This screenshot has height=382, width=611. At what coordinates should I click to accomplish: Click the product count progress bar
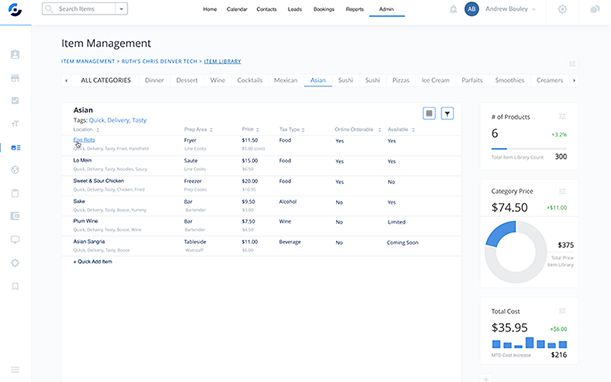[529, 149]
